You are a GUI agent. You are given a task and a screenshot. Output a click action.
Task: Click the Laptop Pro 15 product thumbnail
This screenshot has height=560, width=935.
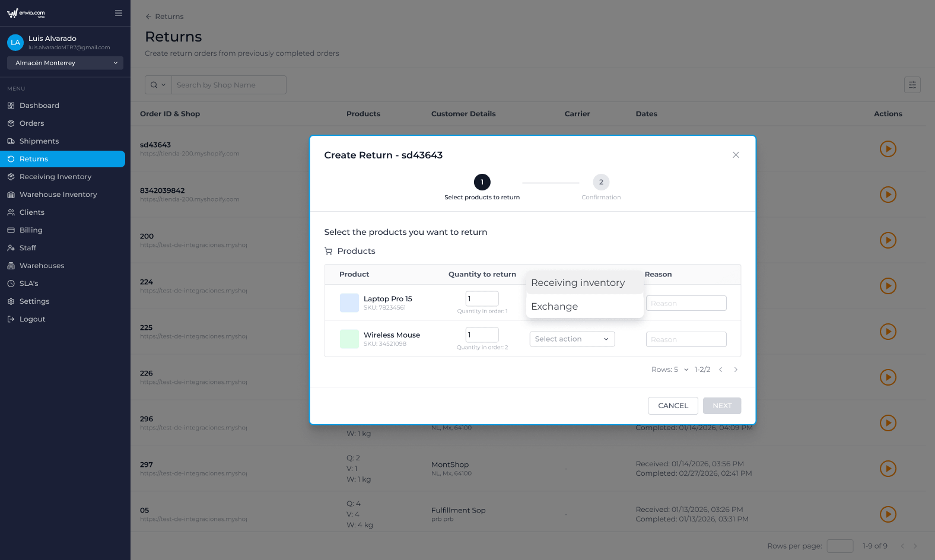pyautogui.click(x=349, y=303)
